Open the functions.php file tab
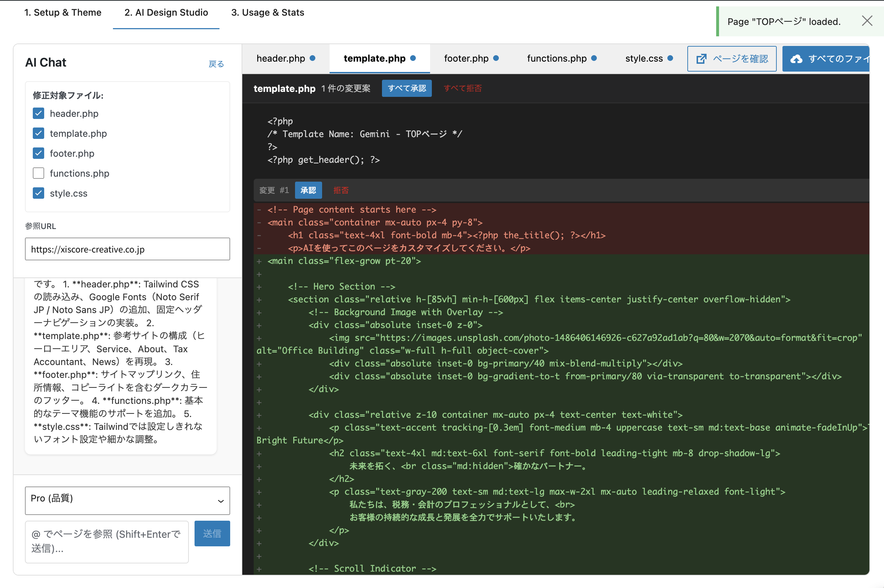 pos(557,58)
